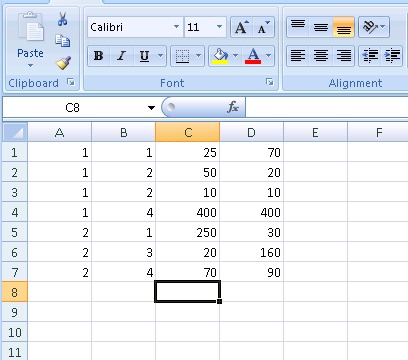Select column D header
Viewport: 408px width, 360px height.
pyautogui.click(x=252, y=133)
